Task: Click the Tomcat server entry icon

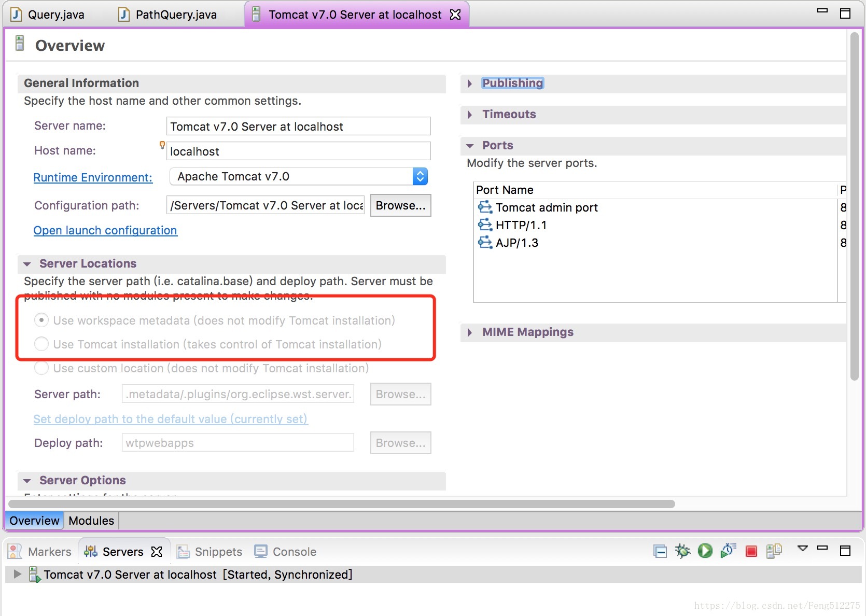Action: pyautogui.click(x=35, y=575)
